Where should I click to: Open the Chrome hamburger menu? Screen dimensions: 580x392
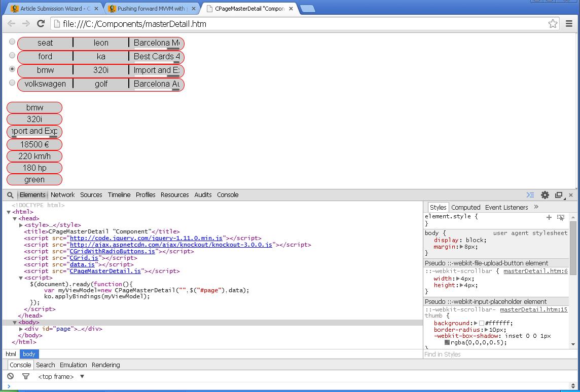coord(569,24)
